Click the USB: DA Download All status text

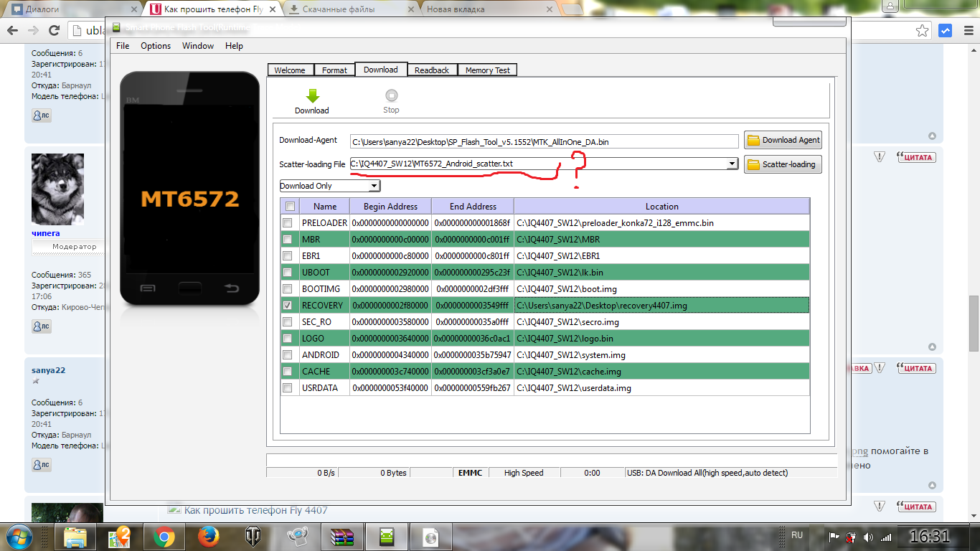[707, 473]
